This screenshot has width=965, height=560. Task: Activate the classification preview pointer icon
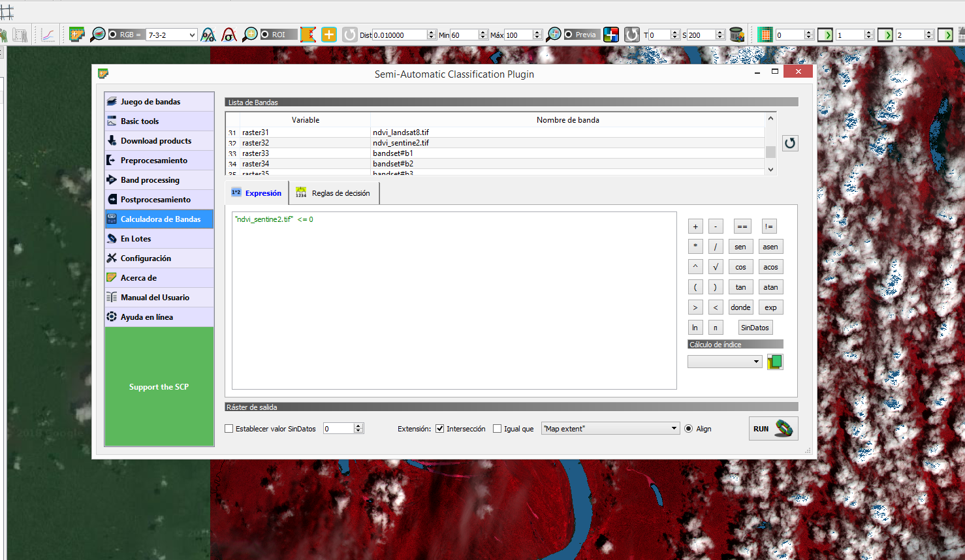pyautogui.click(x=611, y=35)
